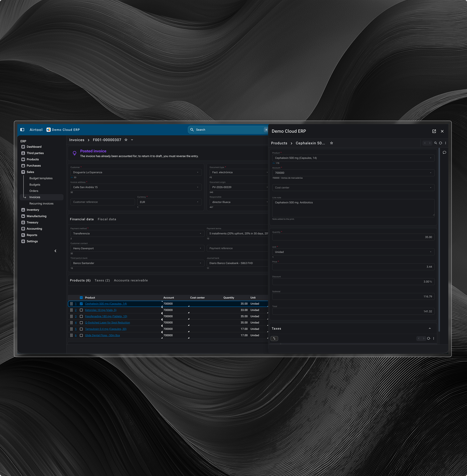This screenshot has height=476, width=467.
Task: Open the comments bubble icon
Action: point(444,152)
